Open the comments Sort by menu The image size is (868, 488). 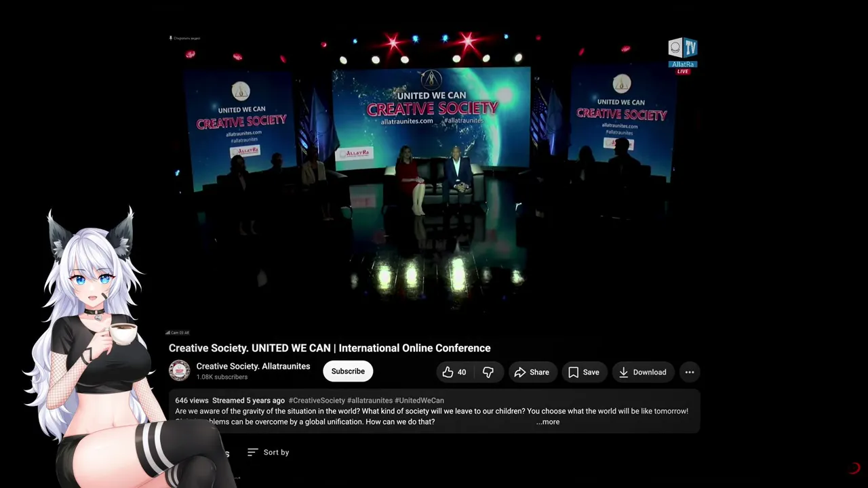pyautogui.click(x=269, y=452)
